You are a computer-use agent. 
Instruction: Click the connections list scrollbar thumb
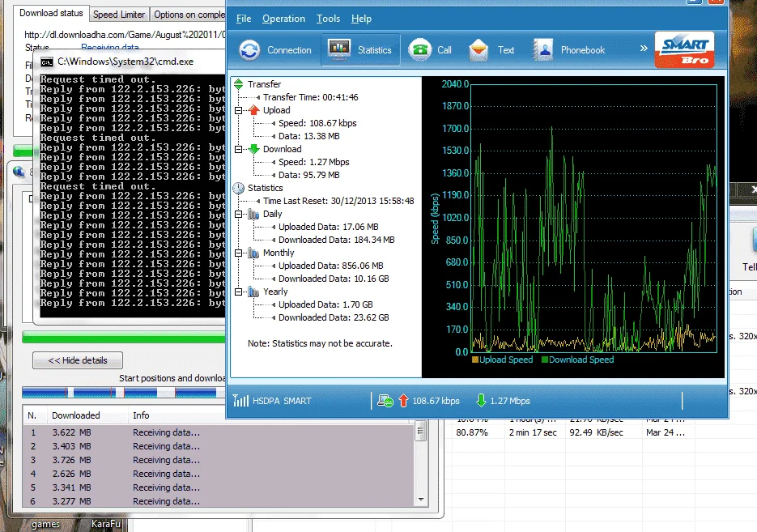(420, 431)
